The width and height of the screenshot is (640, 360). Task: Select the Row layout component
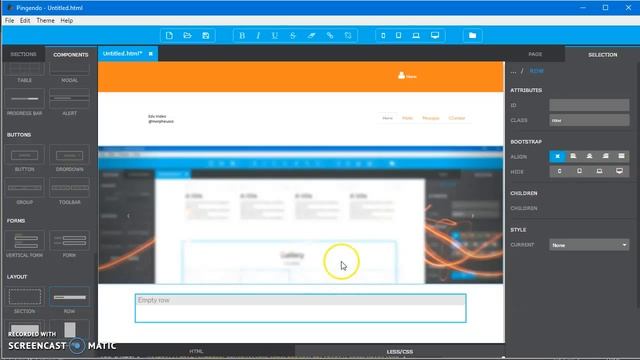69,300
